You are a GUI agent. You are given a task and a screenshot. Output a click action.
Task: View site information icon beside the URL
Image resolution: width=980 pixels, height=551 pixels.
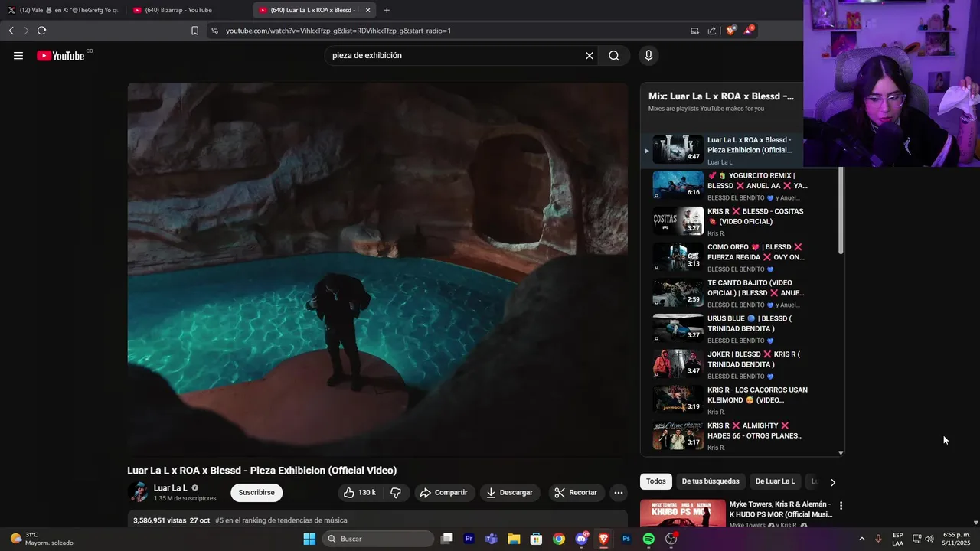coord(214,31)
